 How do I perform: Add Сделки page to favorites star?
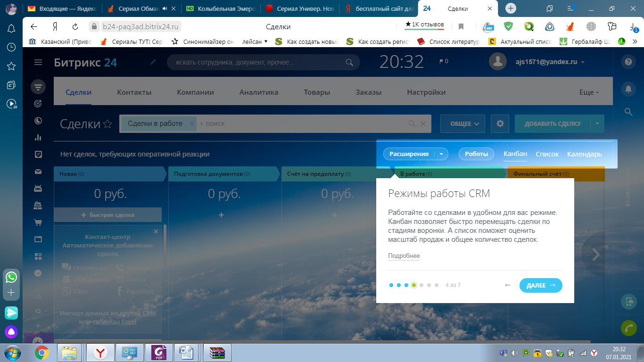point(107,124)
